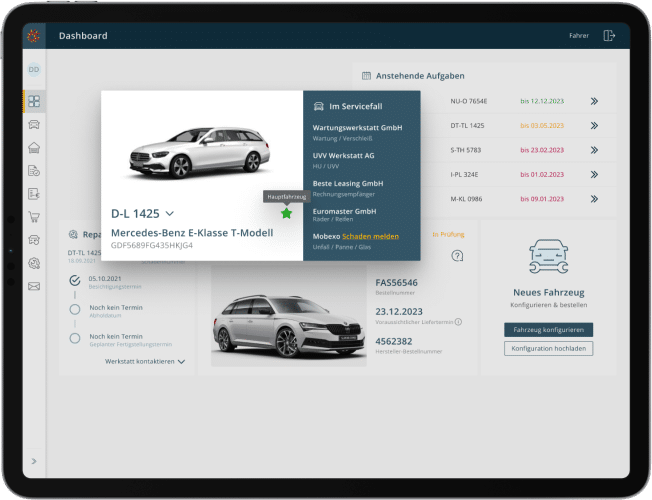Open task arrow for M-KL 0986

click(x=594, y=199)
